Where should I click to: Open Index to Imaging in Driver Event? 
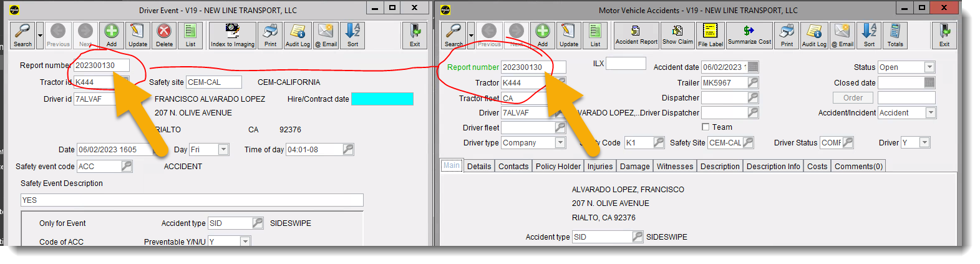pos(233,36)
